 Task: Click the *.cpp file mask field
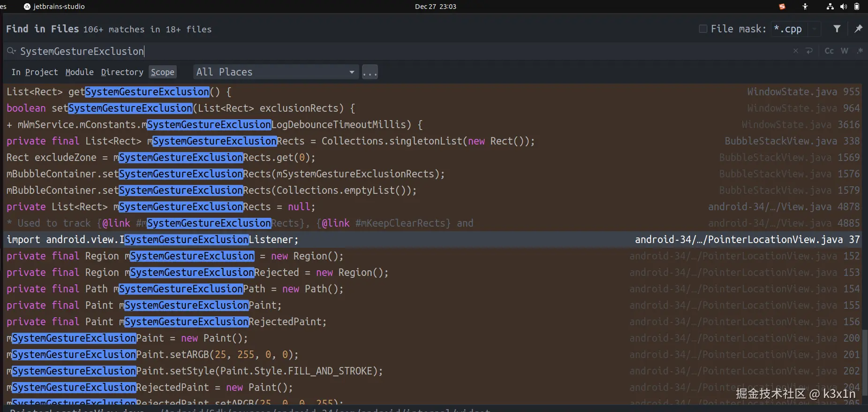tap(790, 29)
